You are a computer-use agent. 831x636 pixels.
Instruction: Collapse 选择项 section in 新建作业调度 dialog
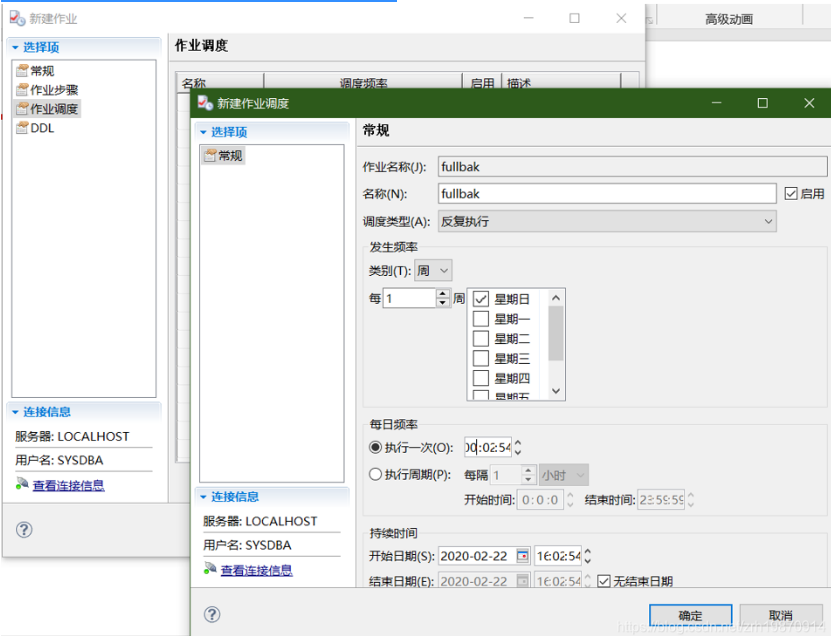click(204, 132)
